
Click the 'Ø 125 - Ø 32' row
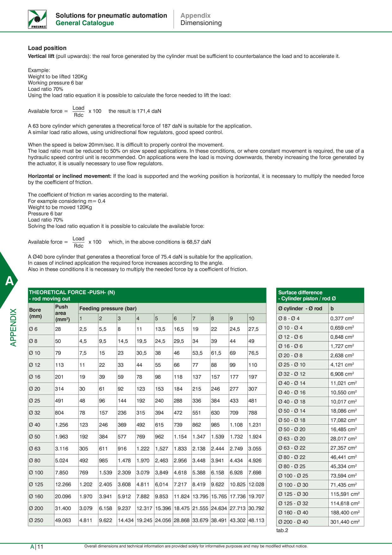[320, 503]
